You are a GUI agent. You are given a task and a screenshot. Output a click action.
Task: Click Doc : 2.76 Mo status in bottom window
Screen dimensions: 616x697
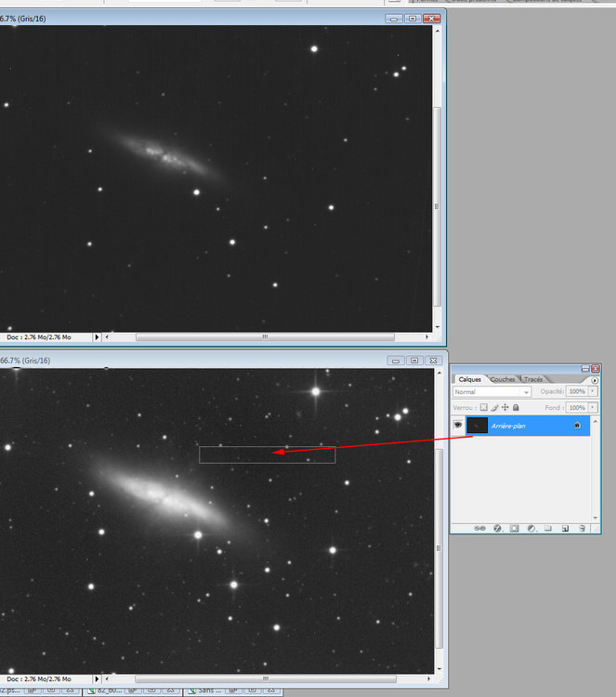(x=39, y=678)
